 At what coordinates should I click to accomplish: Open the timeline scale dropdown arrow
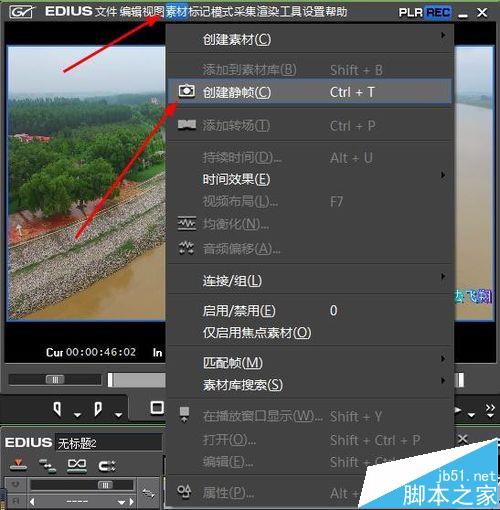pos(122,502)
